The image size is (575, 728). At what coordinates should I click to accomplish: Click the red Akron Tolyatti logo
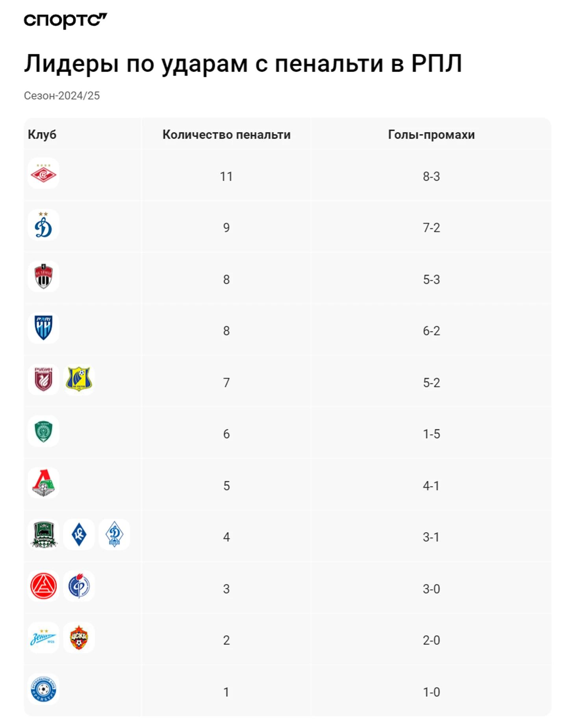click(43, 586)
